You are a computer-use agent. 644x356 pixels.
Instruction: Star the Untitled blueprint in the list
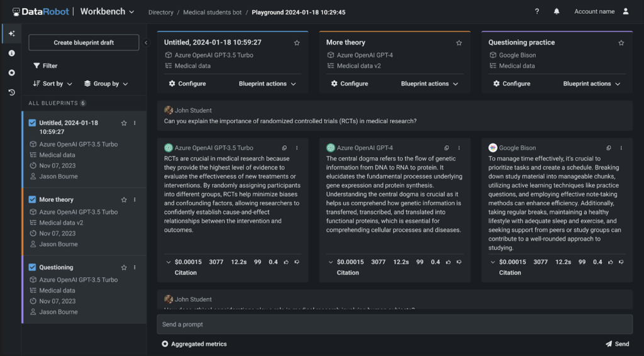pyautogui.click(x=124, y=123)
